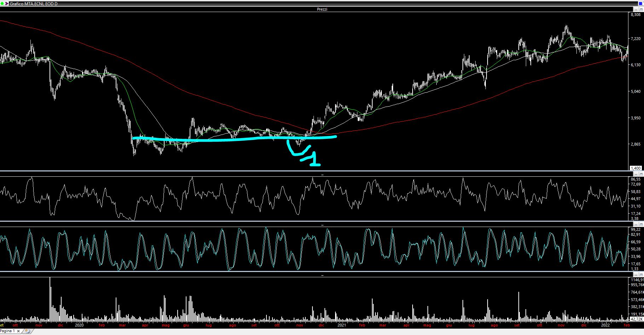The image size is (644, 335).
Task: Click the 5,040 price axis value
Action: [x=636, y=91]
